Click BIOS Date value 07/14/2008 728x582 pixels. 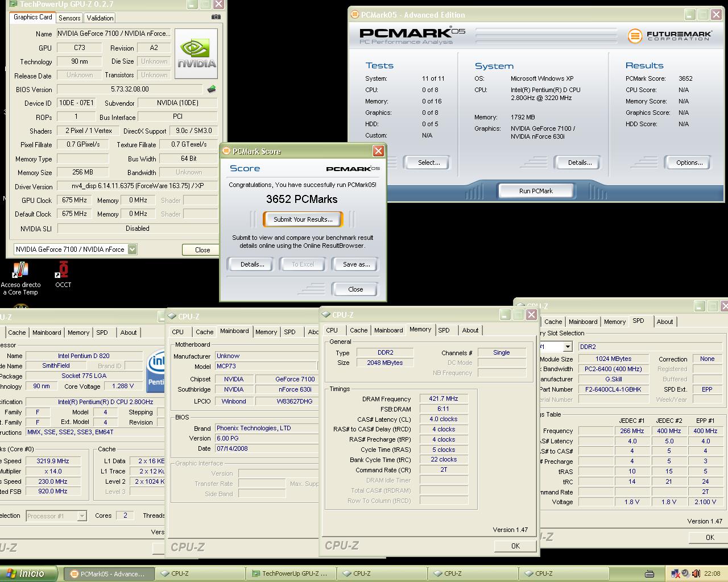pyautogui.click(x=266, y=448)
